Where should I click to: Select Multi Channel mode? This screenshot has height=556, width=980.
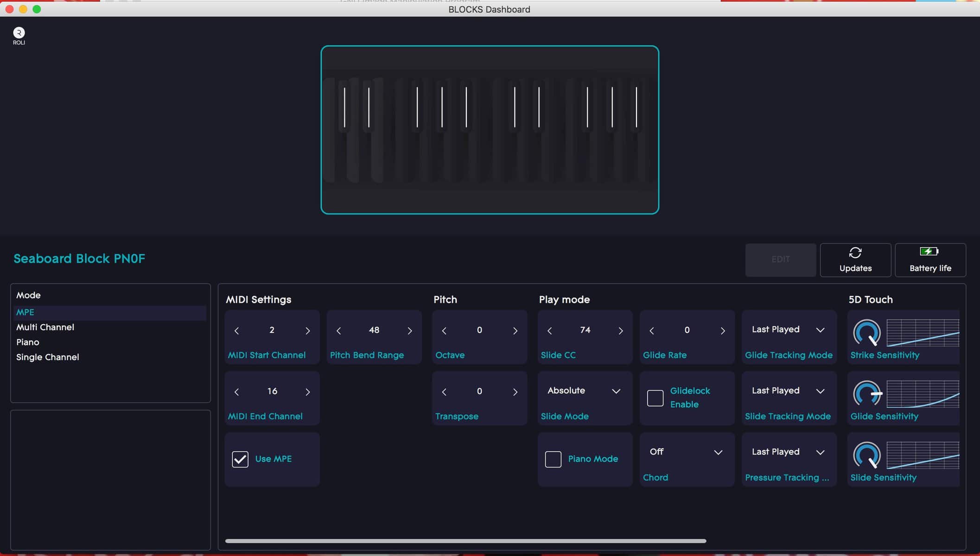(110, 327)
